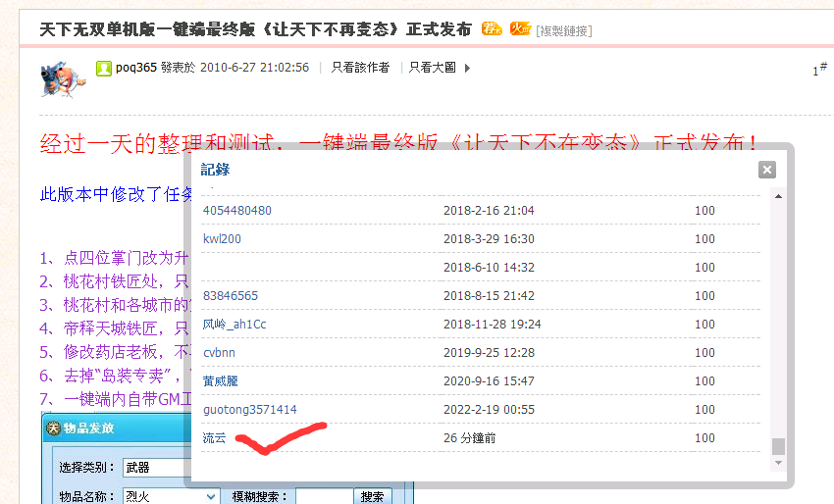
Task: Click the green user status icon beside poq365
Action: click(103, 68)
